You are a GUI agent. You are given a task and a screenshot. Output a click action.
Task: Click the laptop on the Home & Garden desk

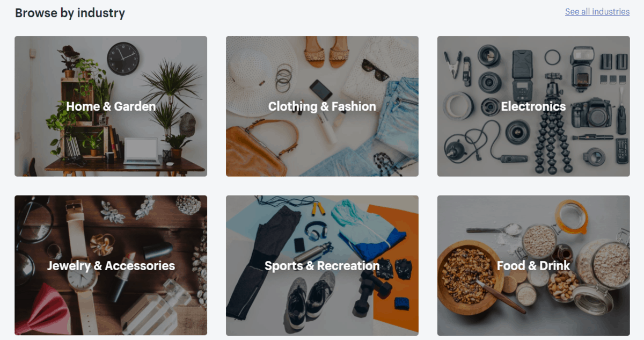[142, 151]
